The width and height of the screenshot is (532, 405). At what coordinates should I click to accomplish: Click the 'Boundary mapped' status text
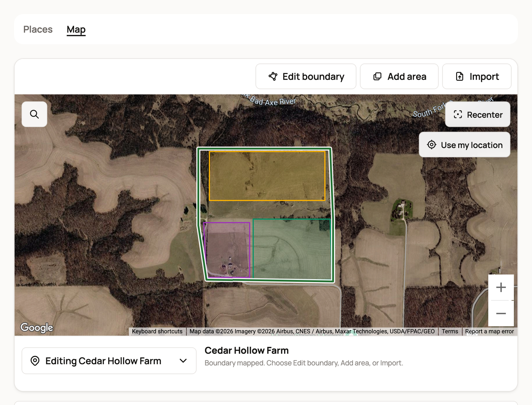click(304, 363)
